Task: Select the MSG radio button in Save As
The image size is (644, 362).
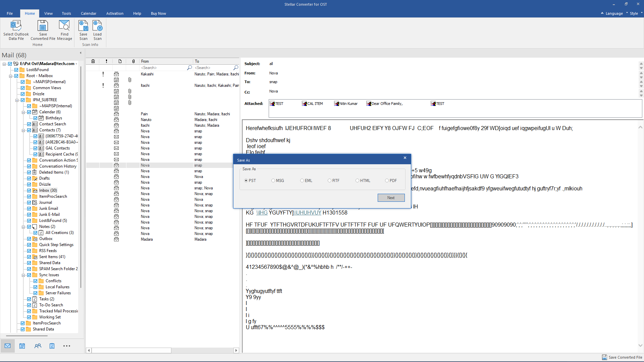Action: pos(273,180)
